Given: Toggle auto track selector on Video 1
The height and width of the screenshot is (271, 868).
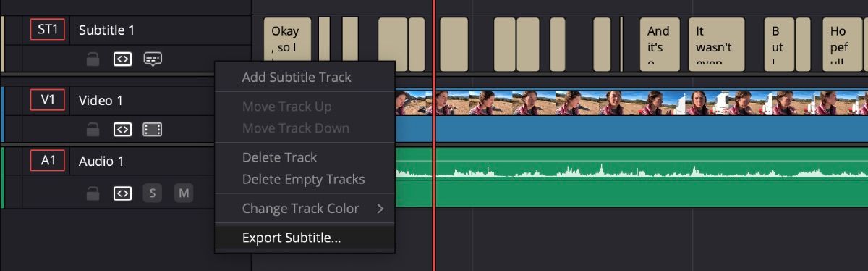Looking at the screenshot, I should tap(123, 130).
